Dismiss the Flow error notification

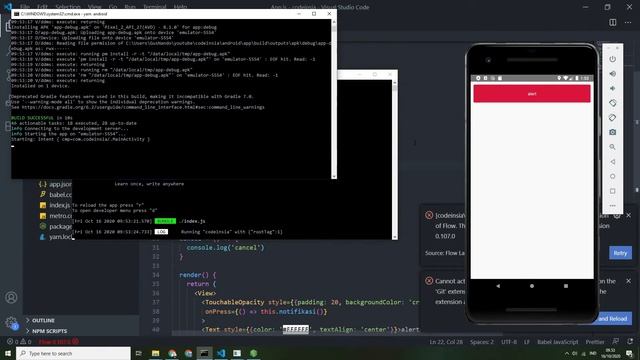point(629,215)
